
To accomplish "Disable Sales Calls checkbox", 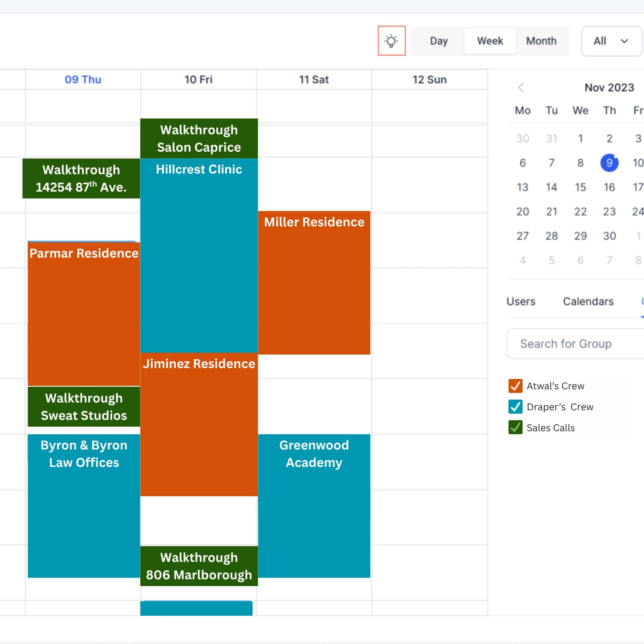I will tap(515, 427).
